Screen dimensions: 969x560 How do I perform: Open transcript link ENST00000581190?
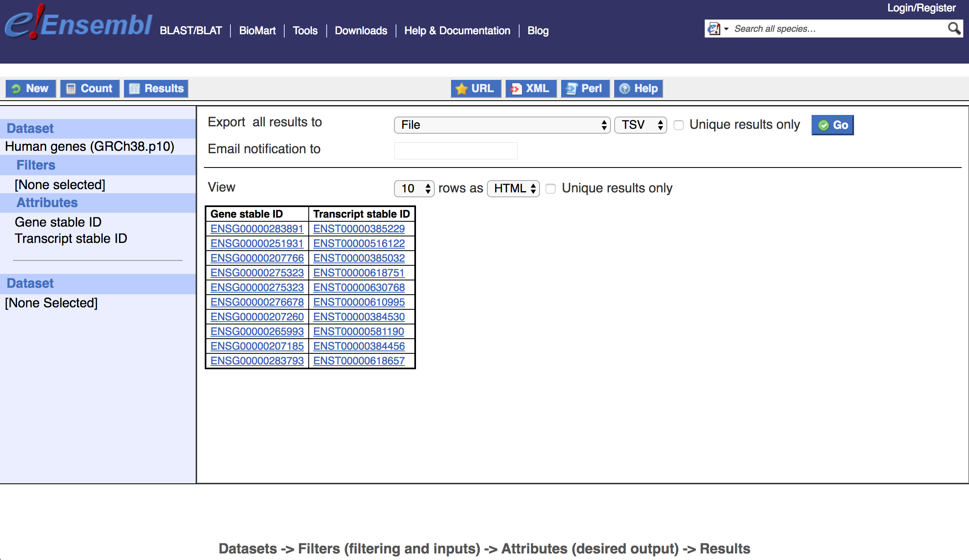click(359, 331)
